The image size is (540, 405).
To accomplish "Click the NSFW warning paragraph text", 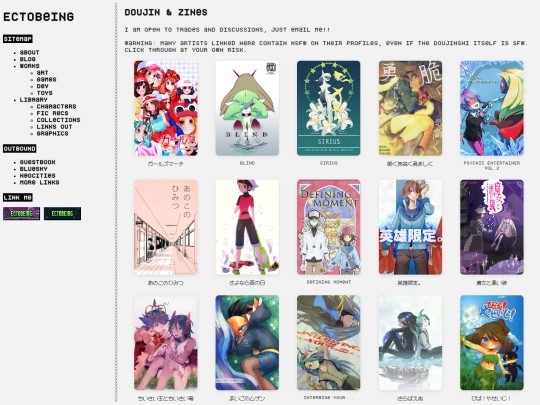I will coord(326,46).
